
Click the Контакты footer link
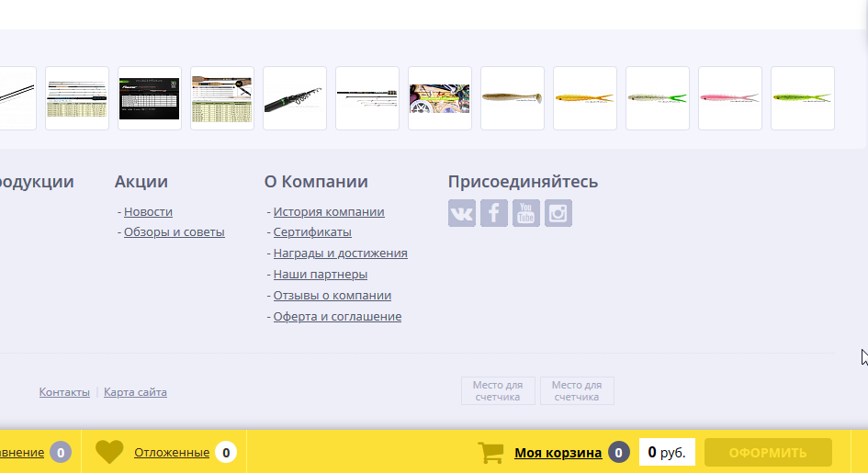[64, 392]
